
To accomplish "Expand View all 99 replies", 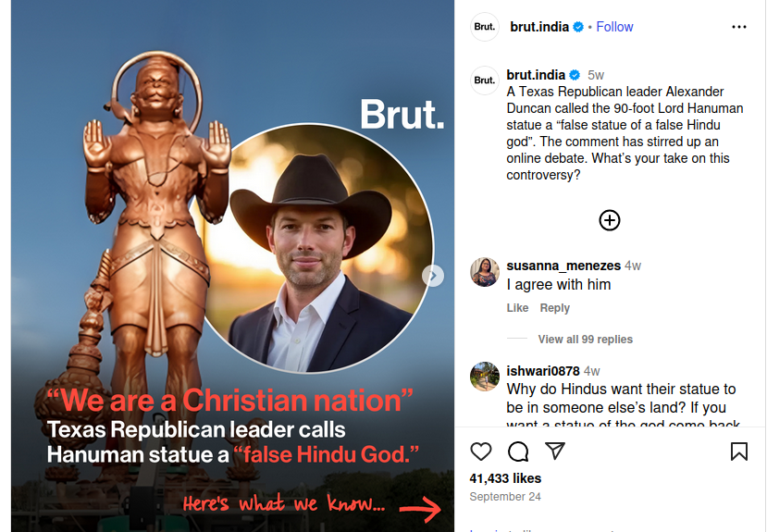I will 585,340.
